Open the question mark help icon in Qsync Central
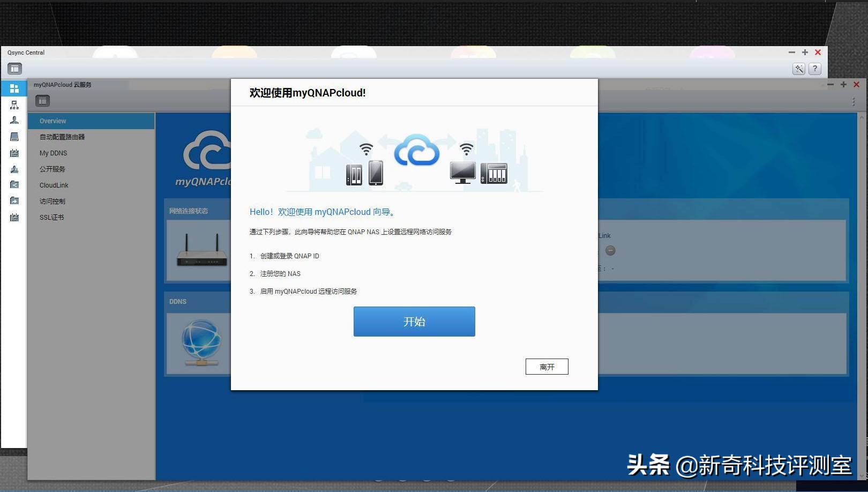The height and width of the screenshot is (492, 868). [815, 69]
